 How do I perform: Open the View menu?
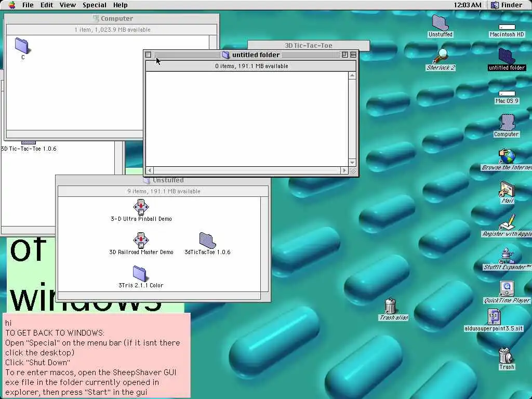point(68,5)
